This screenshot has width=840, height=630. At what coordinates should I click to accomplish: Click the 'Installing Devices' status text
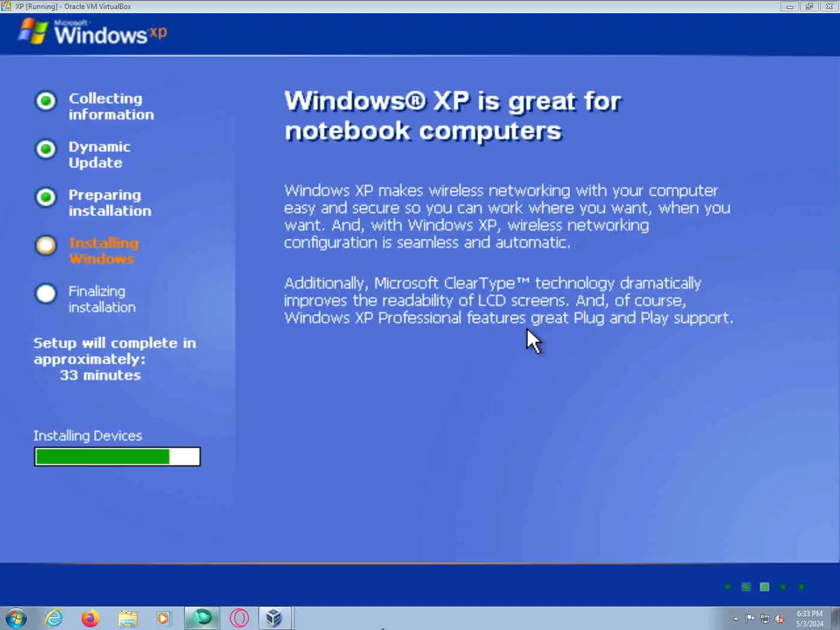point(88,436)
